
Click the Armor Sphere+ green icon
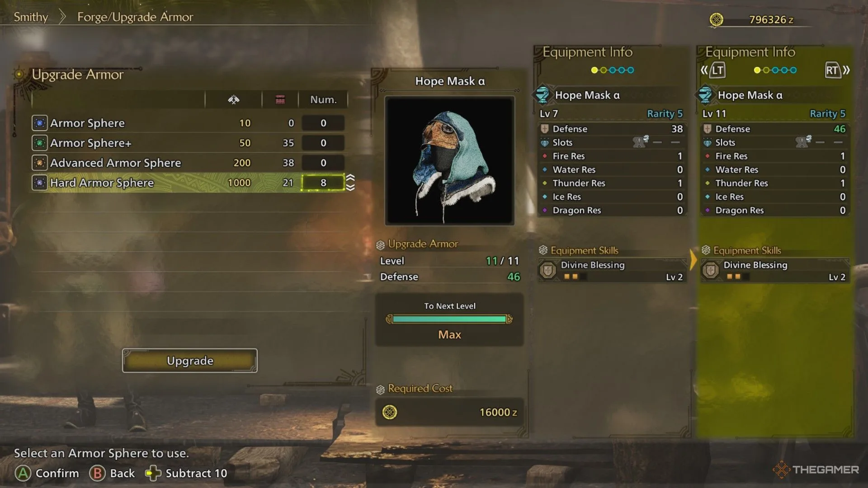[40, 143]
